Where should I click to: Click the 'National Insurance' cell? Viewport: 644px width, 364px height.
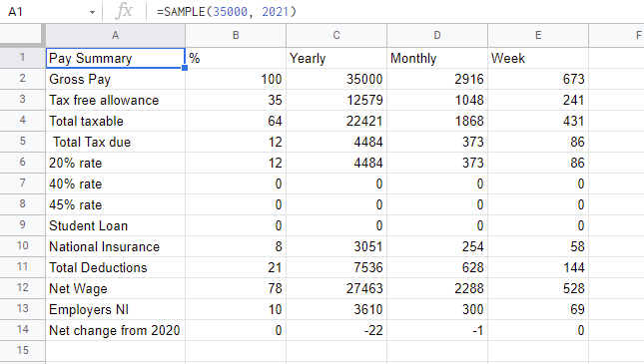116,246
